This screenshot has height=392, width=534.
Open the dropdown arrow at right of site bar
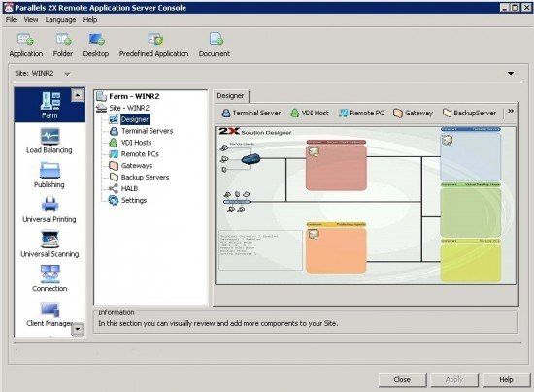[511, 73]
